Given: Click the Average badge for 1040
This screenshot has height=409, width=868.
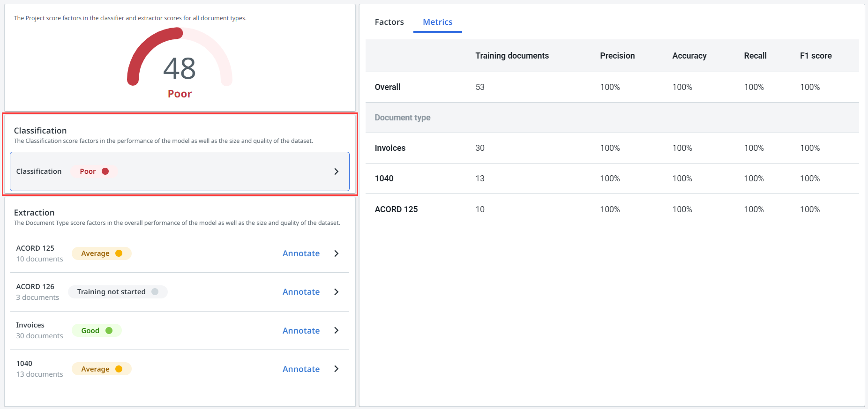Looking at the screenshot, I should 101,369.
